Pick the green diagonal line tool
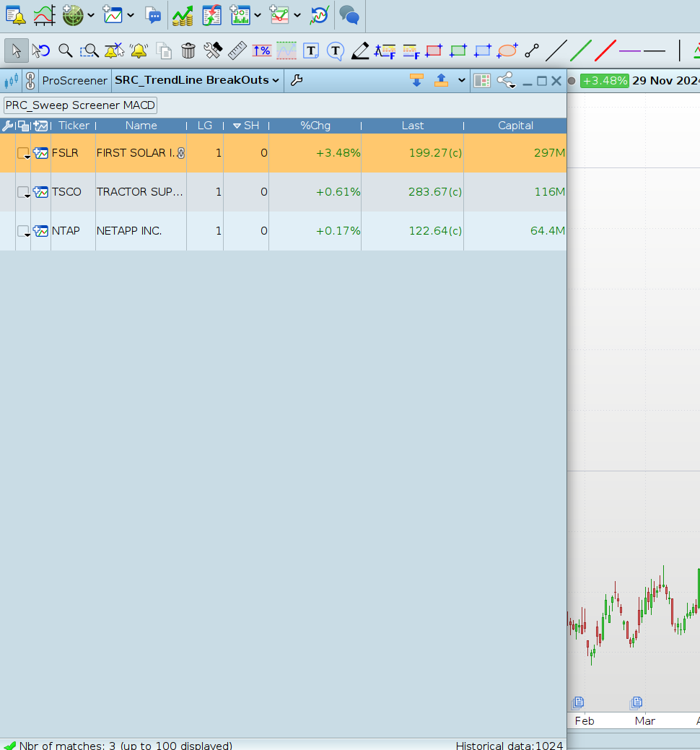700x750 pixels. [581, 51]
